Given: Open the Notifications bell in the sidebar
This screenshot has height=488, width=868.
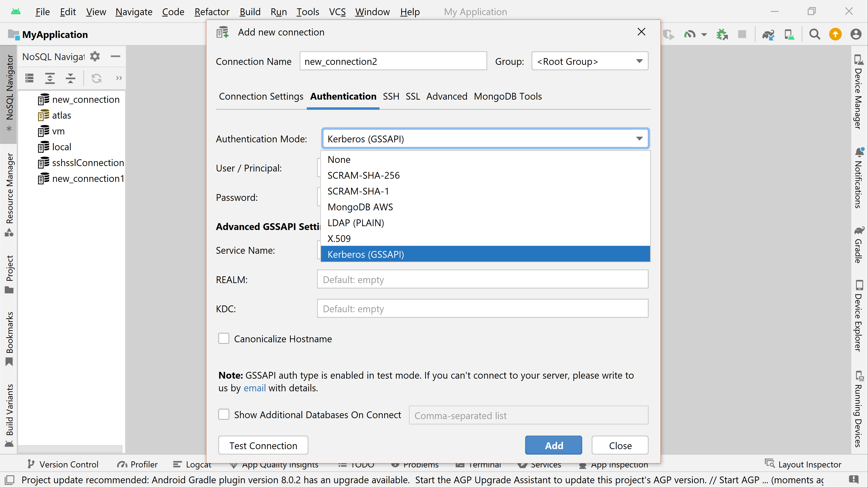Looking at the screenshot, I should (859, 152).
